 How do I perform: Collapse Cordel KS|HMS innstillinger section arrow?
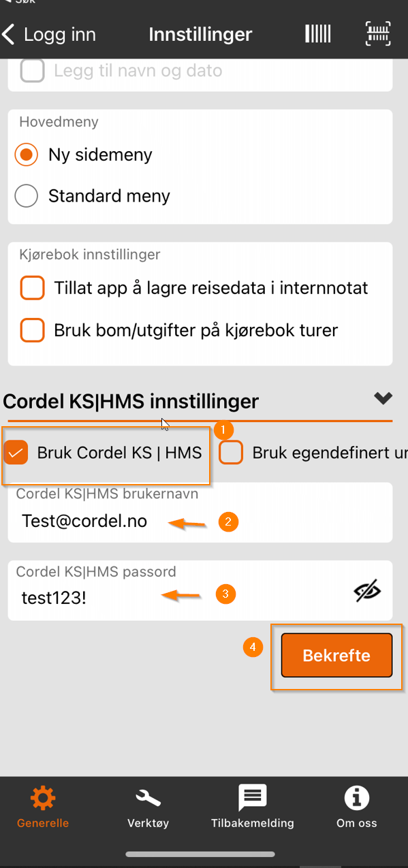click(383, 398)
